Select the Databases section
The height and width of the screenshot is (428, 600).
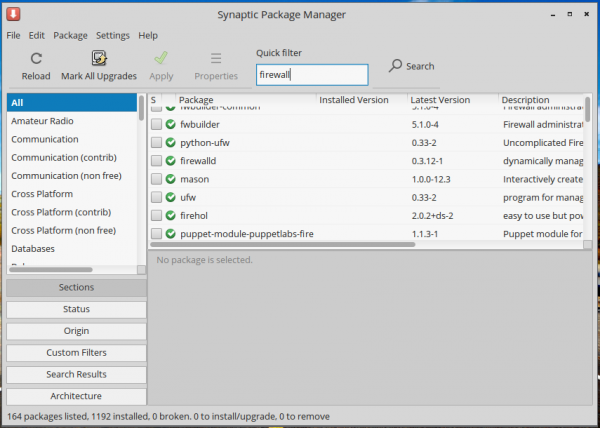[x=72, y=249]
